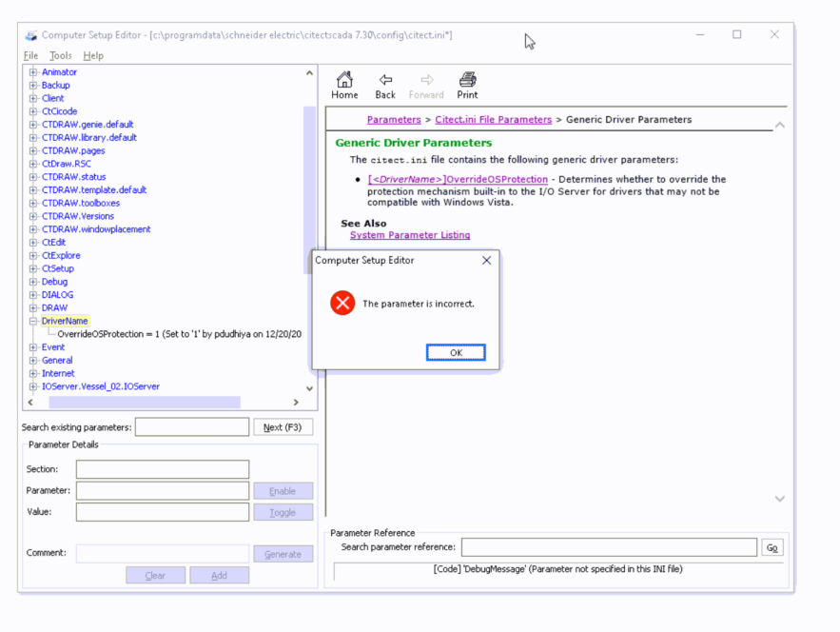
Task: Open the Tools menu
Action: (61, 56)
